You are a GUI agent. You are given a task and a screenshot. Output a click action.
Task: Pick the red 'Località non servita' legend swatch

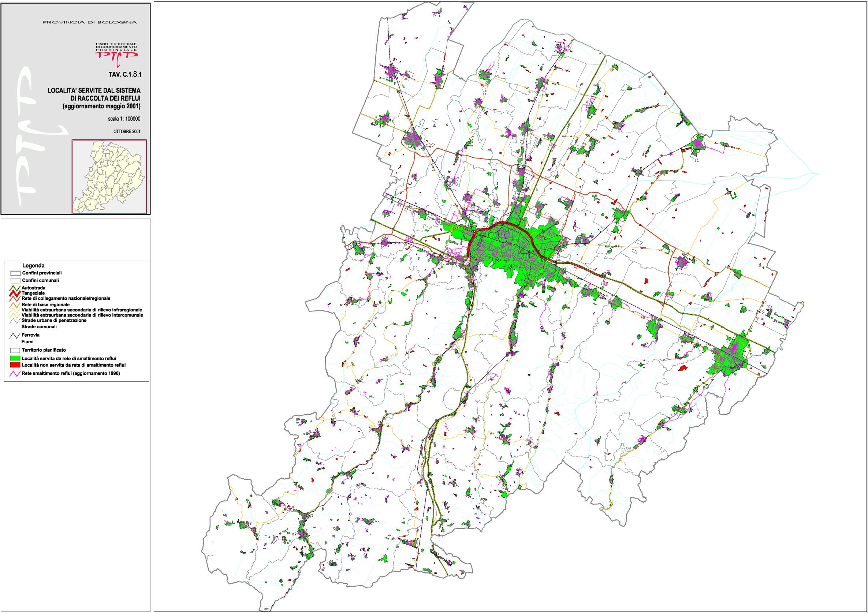15,365
